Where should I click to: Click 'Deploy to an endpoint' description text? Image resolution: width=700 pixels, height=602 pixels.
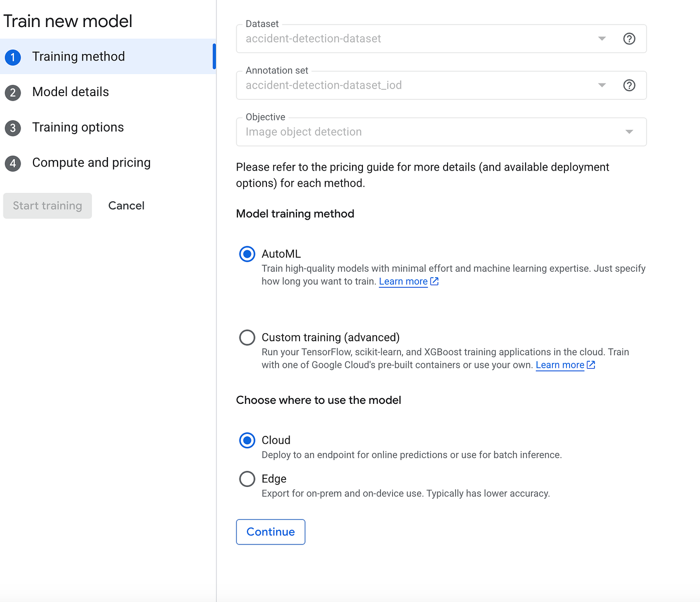[411, 455]
